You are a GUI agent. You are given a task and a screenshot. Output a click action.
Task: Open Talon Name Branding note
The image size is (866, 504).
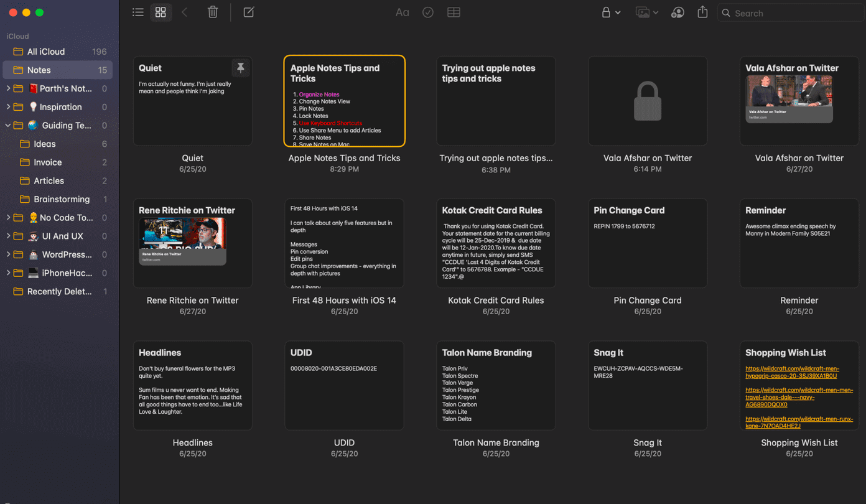click(x=496, y=386)
